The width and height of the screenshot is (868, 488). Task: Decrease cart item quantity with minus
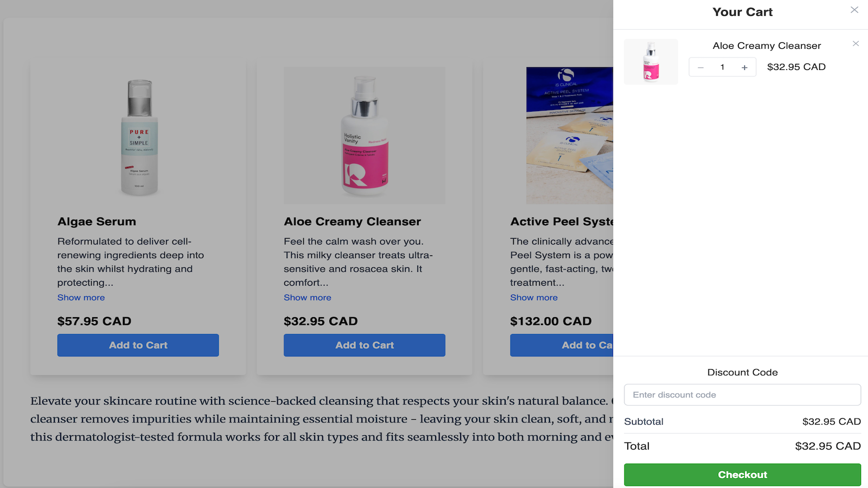tap(700, 67)
